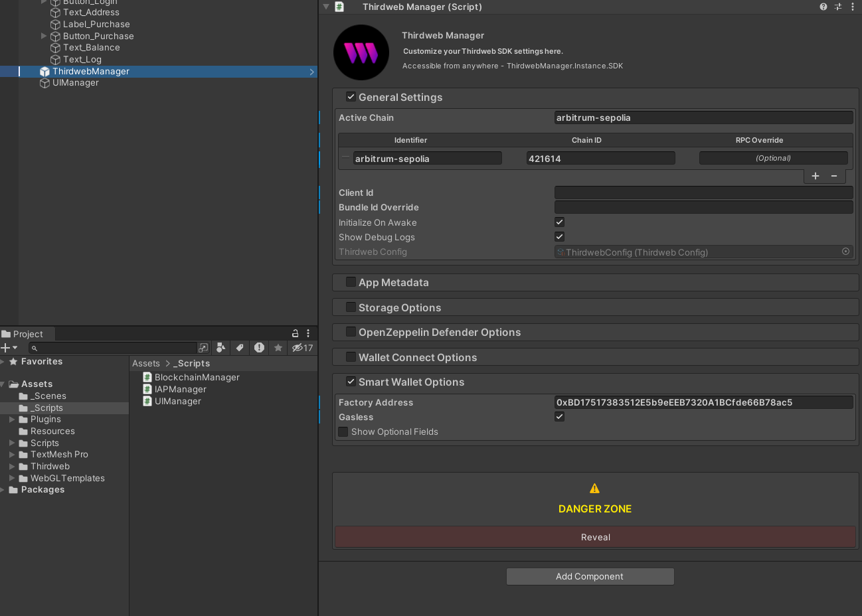
Task: Collapse the Assets folder arrow
Action: (3, 384)
